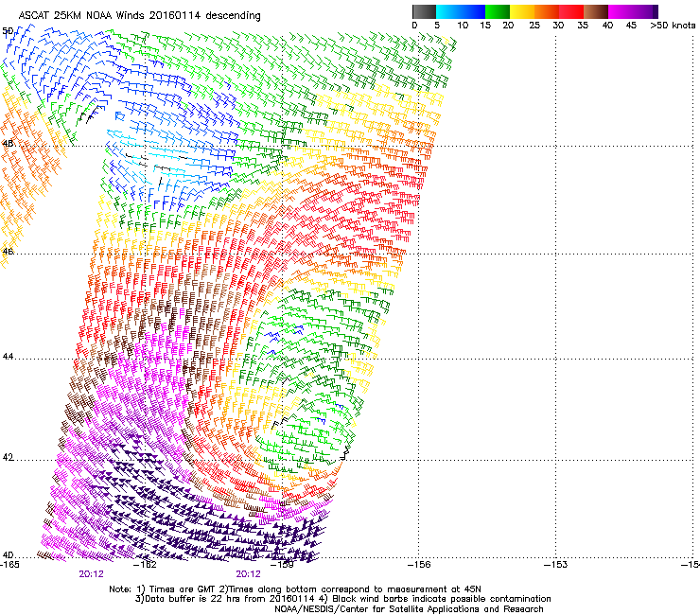Click the right '20:12' time stamp near -159
Image resolution: width=700 pixels, height=615 pixels.
click(248, 574)
